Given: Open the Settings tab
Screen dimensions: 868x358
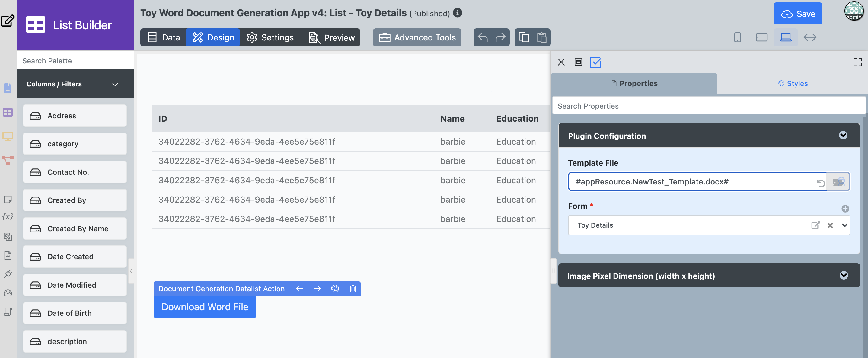Looking at the screenshot, I should pyautogui.click(x=270, y=37).
